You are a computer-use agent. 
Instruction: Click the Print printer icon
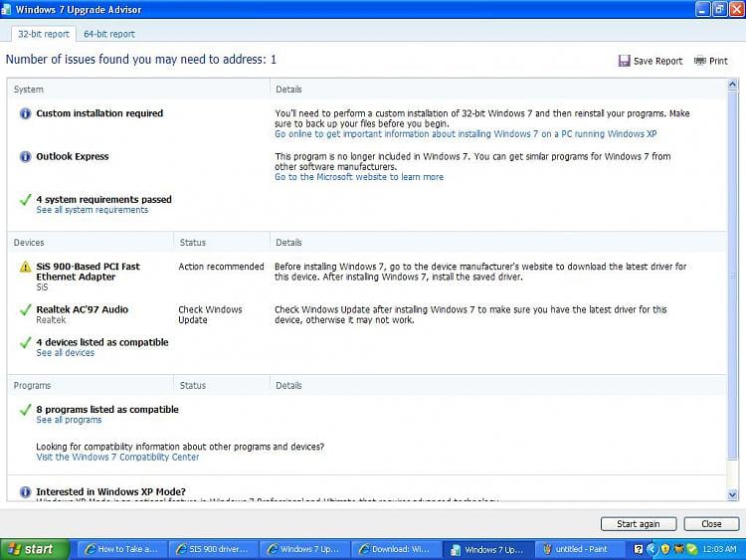click(x=699, y=61)
